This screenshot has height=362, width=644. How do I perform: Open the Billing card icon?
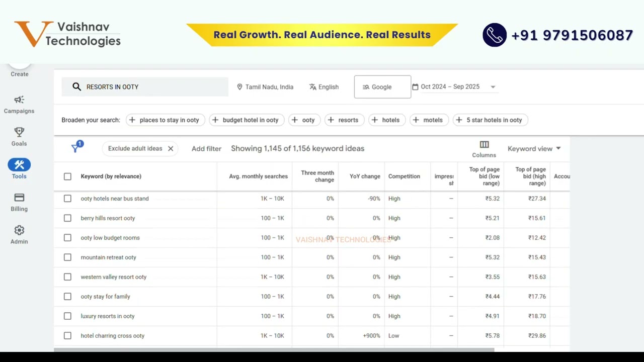(x=19, y=198)
